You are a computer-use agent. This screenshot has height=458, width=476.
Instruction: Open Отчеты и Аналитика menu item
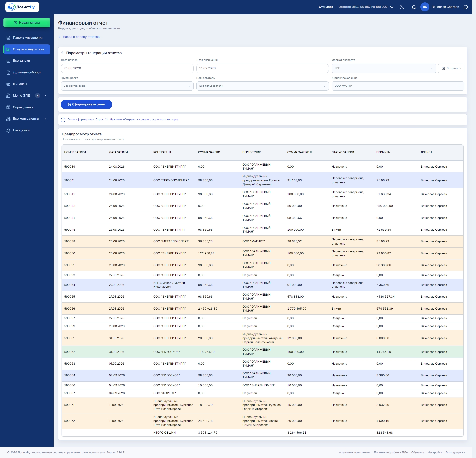tap(27, 49)
